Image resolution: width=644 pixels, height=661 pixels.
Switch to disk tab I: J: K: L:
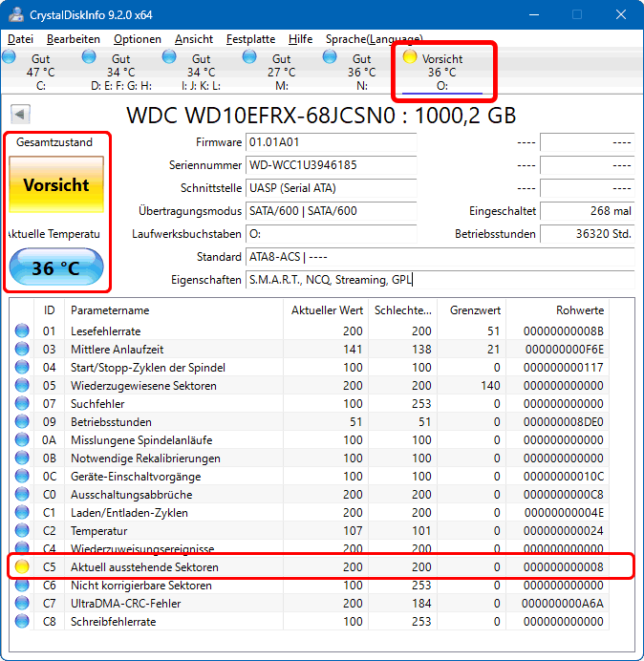[201, 72]
